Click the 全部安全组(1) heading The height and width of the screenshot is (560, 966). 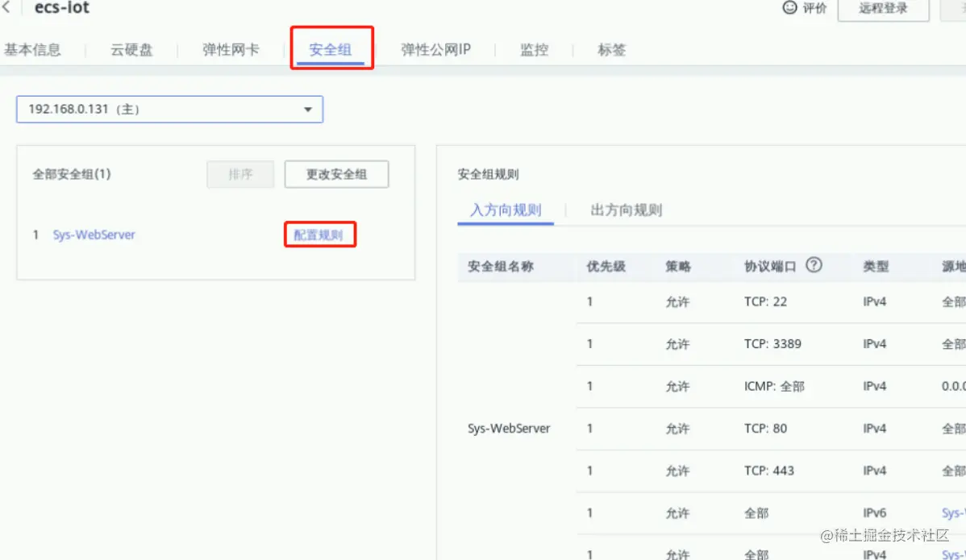tap(72, 174)
